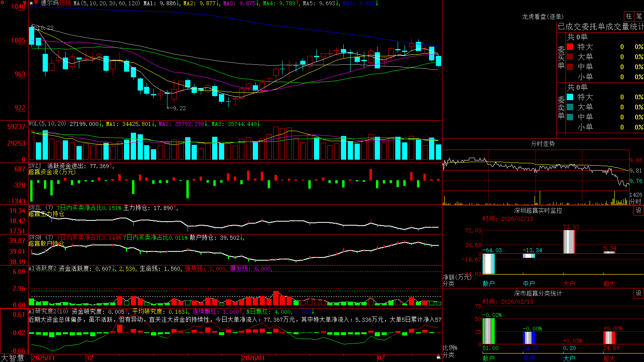Click the 净额(万元) axis label
This screenshot has width=644, height=362.
click(x=457, y=277)
